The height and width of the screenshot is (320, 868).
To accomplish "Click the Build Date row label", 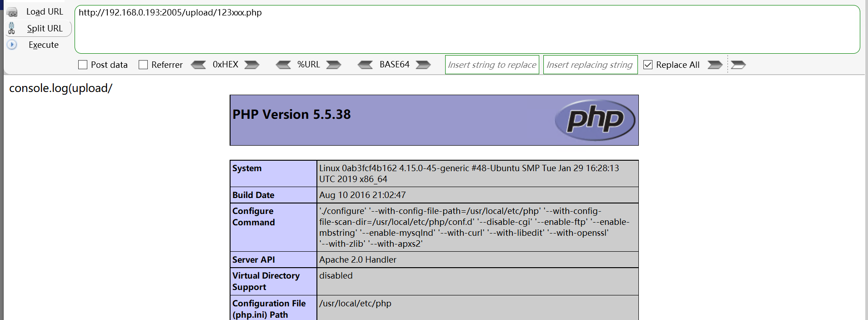I will pos(253,195).
